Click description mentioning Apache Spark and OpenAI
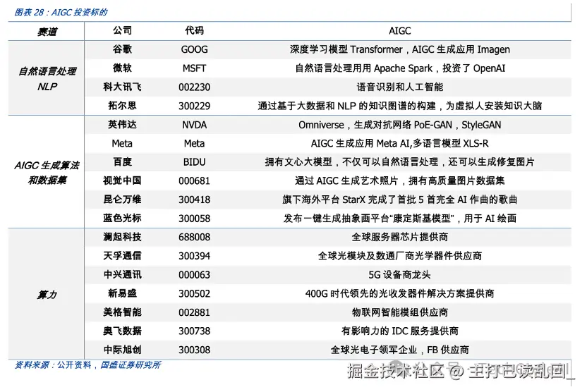Screen dimensions: 587x392 pyautogui.click(x=400, y=68)
